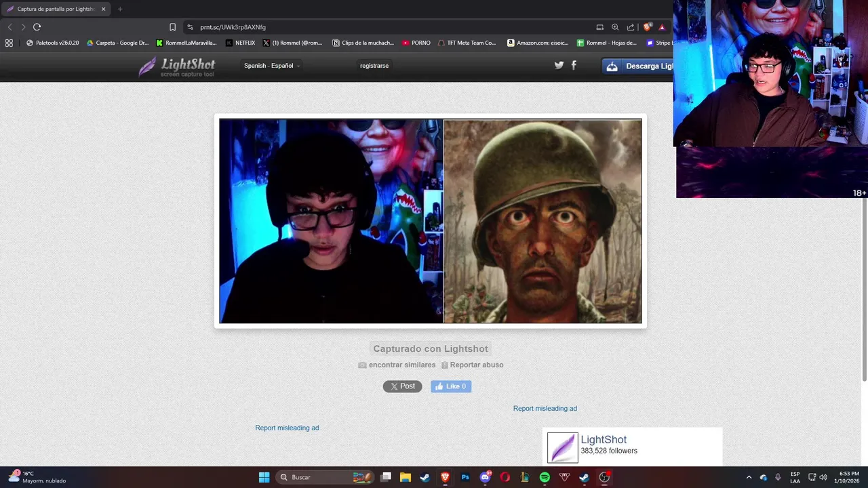
Task: Click Capturado con Lightshot caption text
Action: click(431, 348)
